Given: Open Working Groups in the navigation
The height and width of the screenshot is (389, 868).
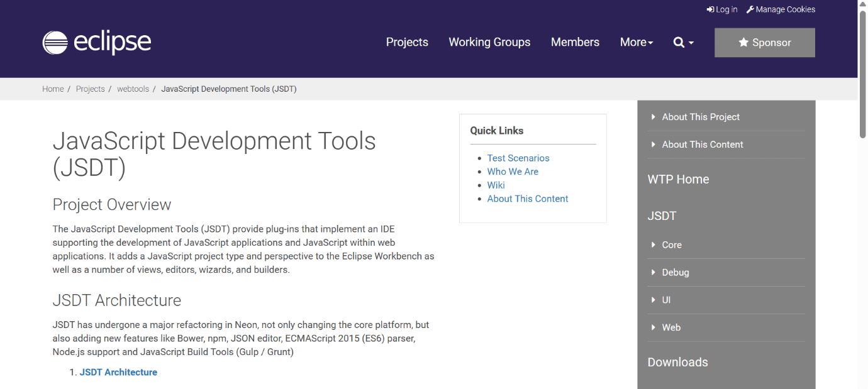Looking at the screenshot, I should point(489,42).
